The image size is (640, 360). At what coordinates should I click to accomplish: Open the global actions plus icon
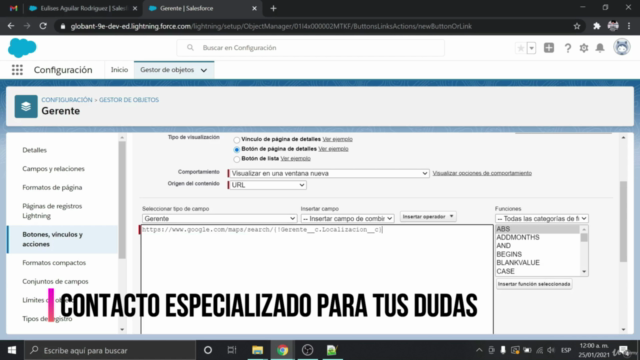pos(549,48)
